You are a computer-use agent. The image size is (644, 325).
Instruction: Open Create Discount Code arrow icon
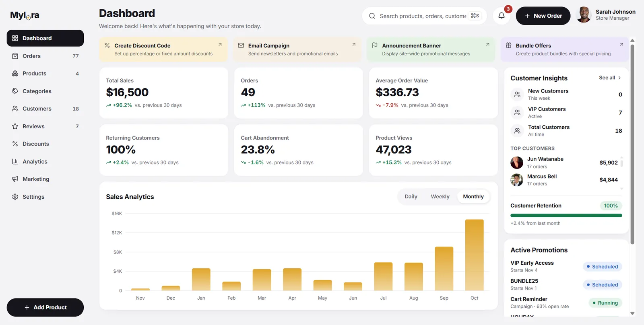tap(220, 45)
